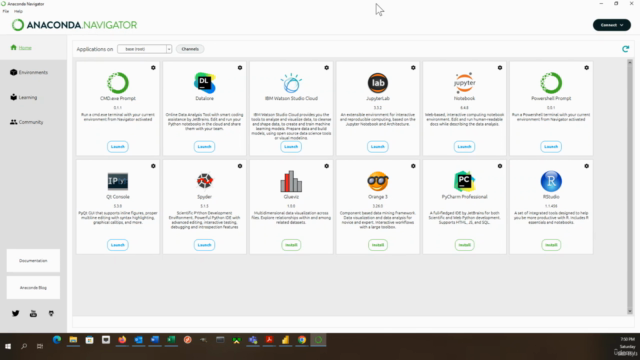Open Anaconda GitHub page icon

pos(51,313)
